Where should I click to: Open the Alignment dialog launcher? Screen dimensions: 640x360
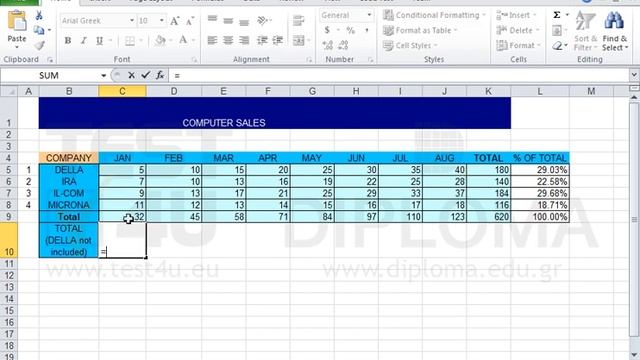click(x=309, y=60)
